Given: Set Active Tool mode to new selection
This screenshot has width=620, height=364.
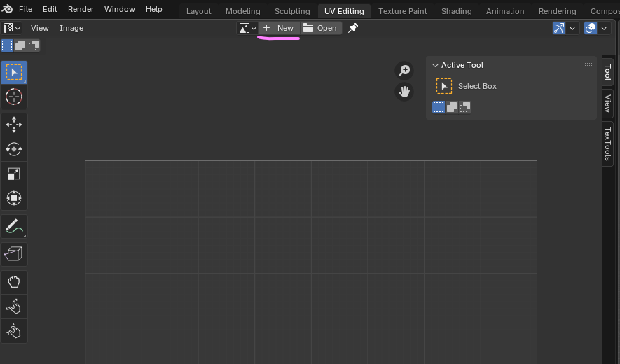Looking at the screenshot, I should [x=439, y=107].
